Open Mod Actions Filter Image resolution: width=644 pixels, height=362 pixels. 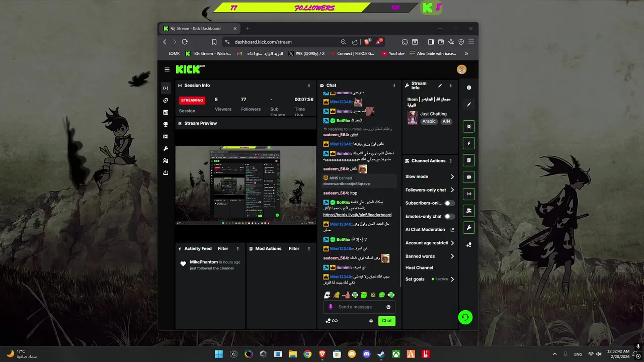[x=294, y=248]
